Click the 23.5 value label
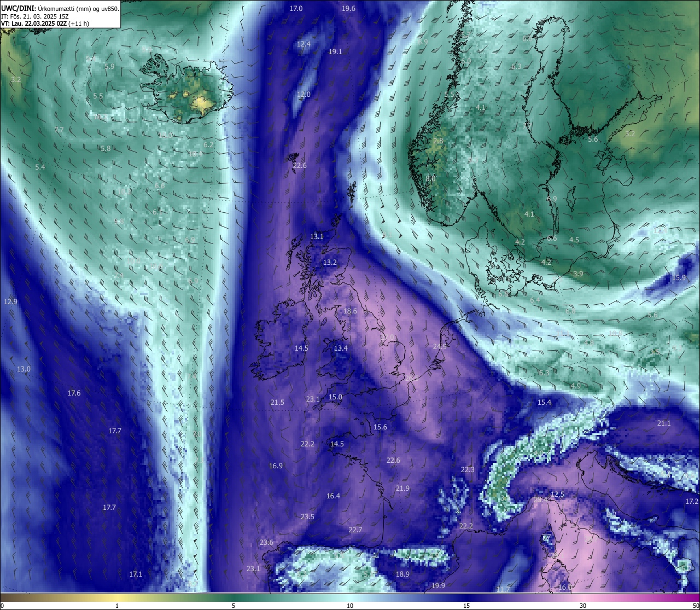700x610 pixels. [307, 517]
